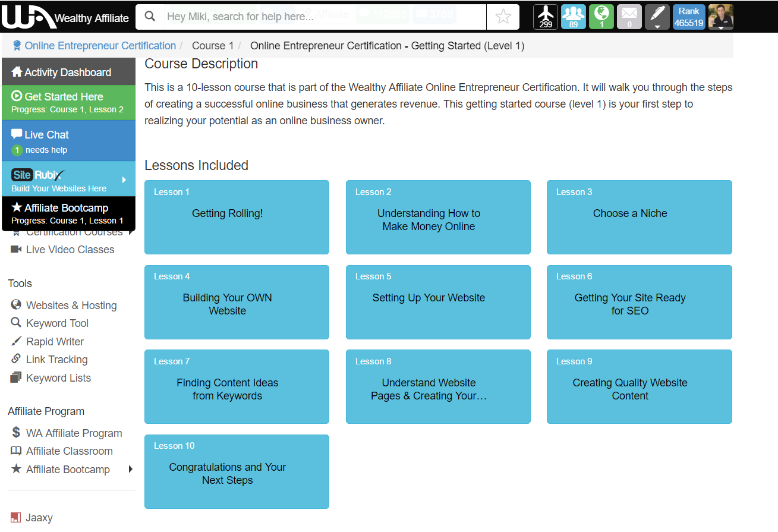This screenshot has width=778, height=532.
Task: Open Lesson 1 Getting Rolling!
Action: point(237,217)
